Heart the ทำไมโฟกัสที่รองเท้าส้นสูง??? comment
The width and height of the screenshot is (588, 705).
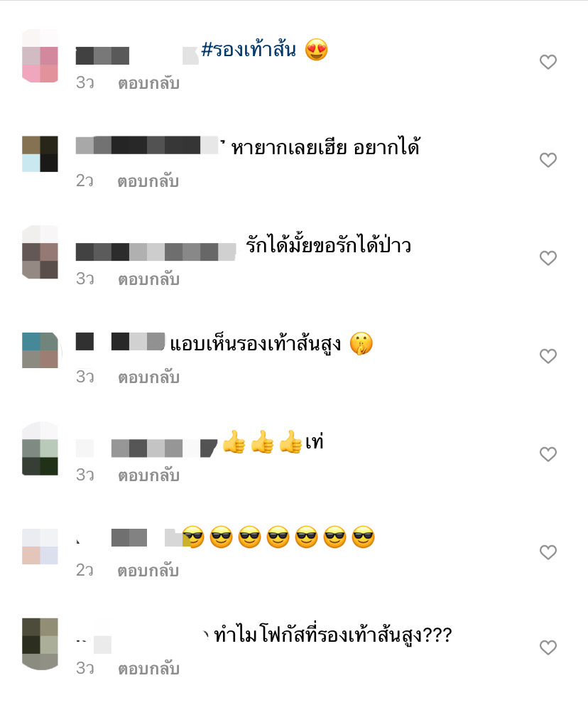coord(548,648)
